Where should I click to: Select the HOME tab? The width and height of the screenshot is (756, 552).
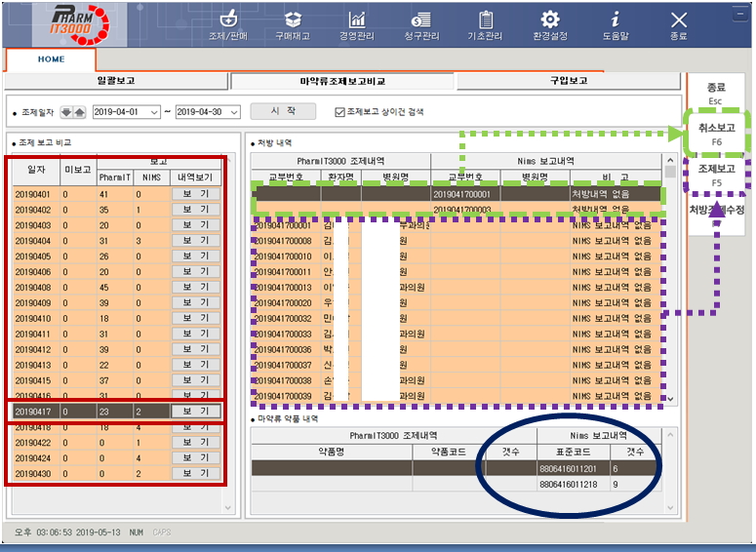coord(51,59)
